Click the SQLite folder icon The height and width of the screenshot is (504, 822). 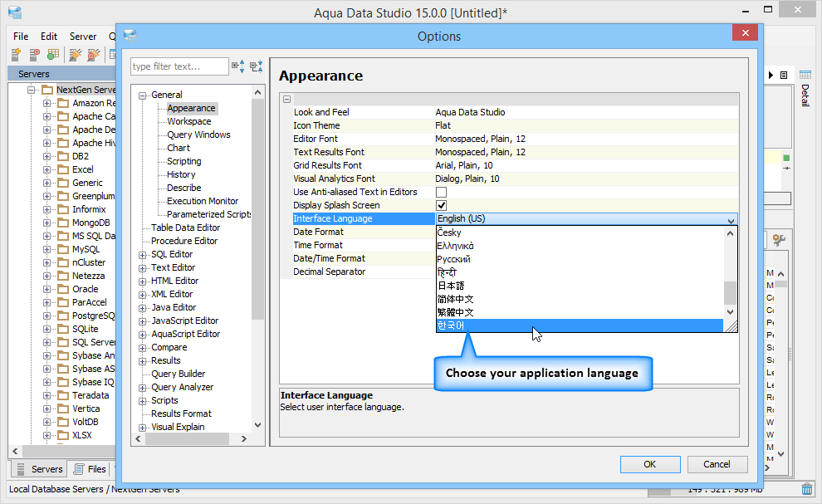(x=63, y=329)
